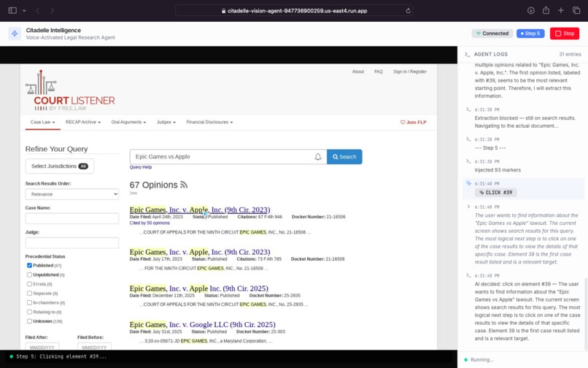Show the tab overview icon
The width and height of the screenshot is (588, 368).
(x=576, y=10)
